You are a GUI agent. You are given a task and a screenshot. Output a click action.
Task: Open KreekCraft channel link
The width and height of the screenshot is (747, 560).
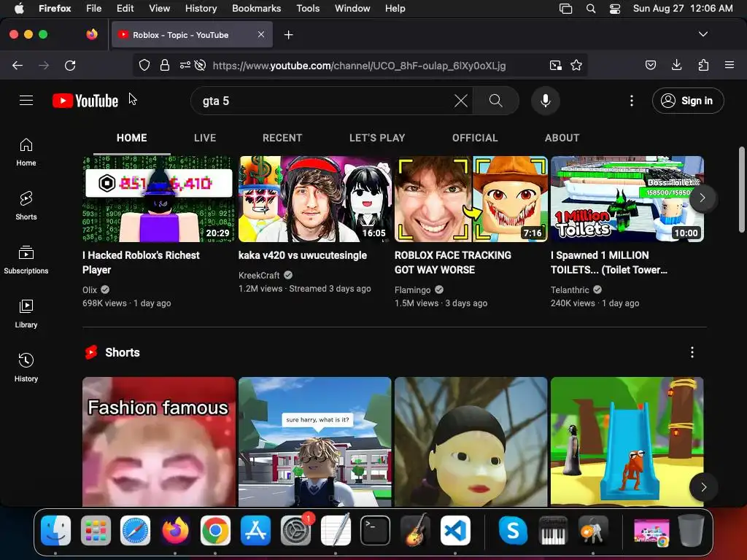[x=259, y=275]
